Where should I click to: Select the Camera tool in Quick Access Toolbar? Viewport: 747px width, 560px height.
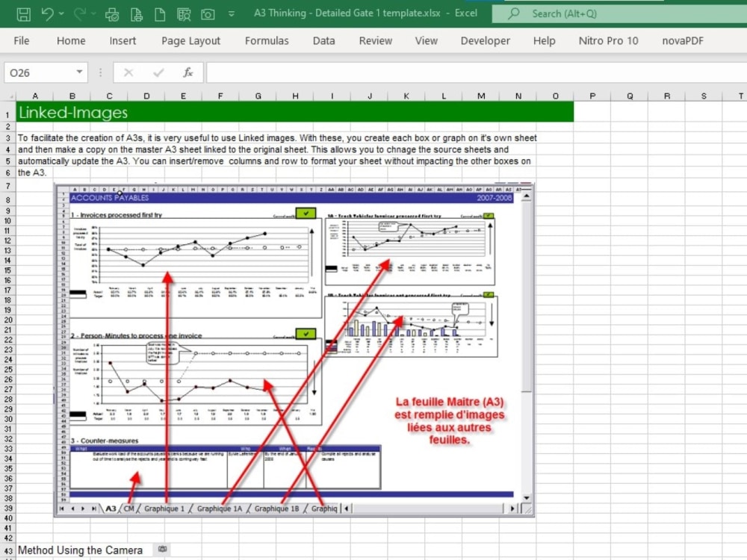click(x=208, y=14)
